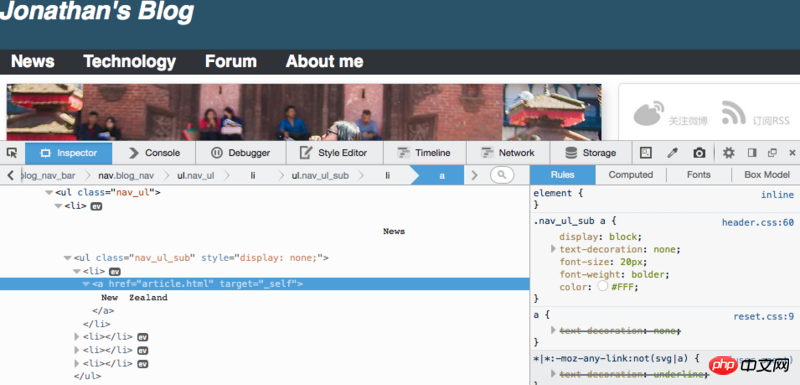
Task: Open the devtools settings gear
Action: (x=729, y=152)
